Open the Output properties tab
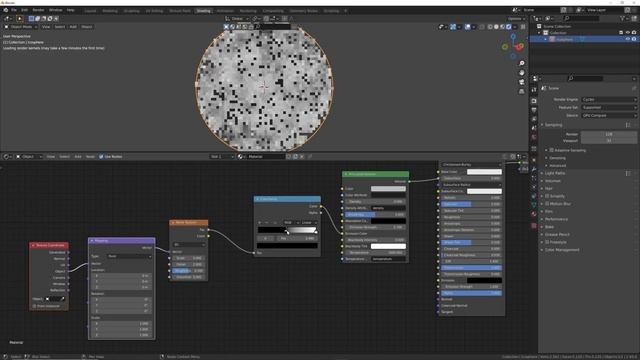The width and height of the screenshot is (640, 360). (534, 110)
